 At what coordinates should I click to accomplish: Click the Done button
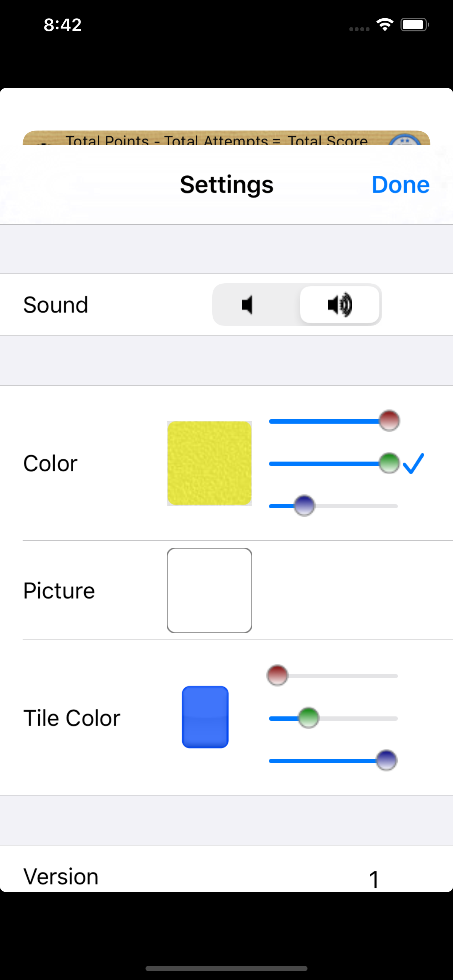point(400,184)
